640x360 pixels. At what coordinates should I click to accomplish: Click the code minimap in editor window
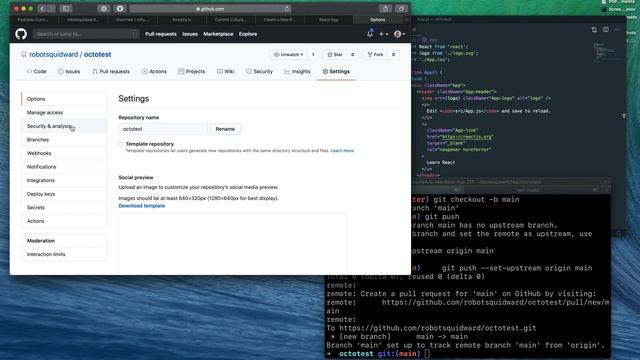coord(604,53)
